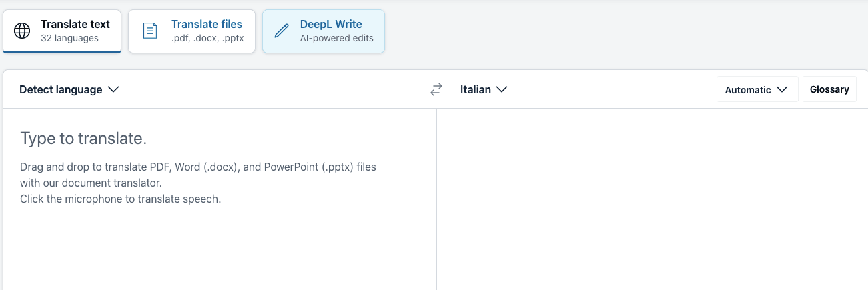
Task: Click the chevron beside Italian
Action: (x=502, y=89)
